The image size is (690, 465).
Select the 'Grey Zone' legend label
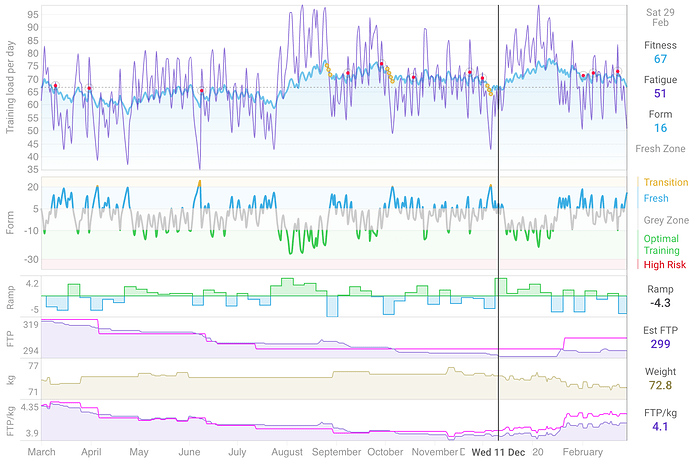click(666, 220)
